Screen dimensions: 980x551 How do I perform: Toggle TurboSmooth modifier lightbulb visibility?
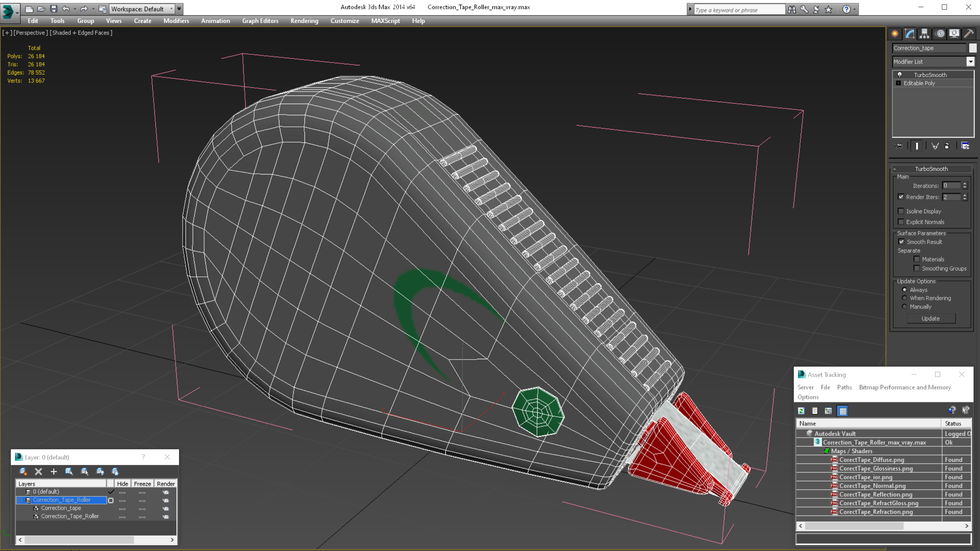[x=900, y=75]
